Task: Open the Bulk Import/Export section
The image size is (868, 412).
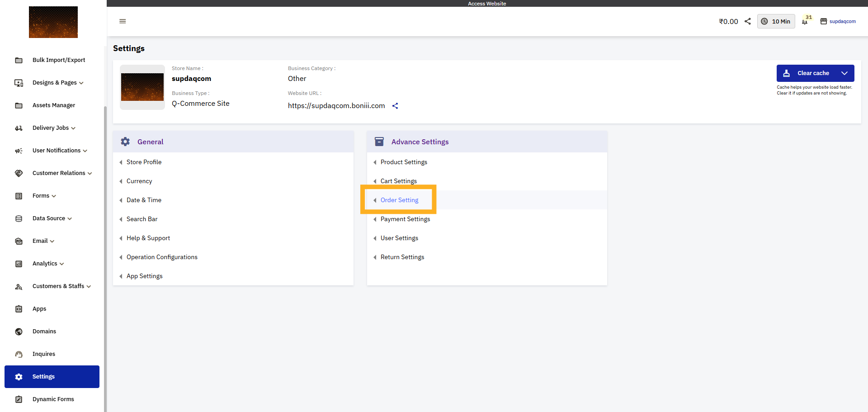Action: tap(19, 60)
